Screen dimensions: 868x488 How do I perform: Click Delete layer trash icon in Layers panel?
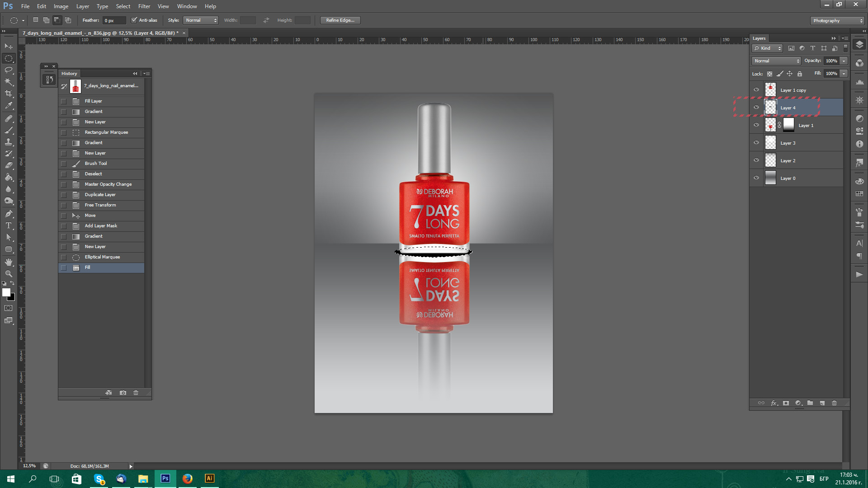[835, 403]
